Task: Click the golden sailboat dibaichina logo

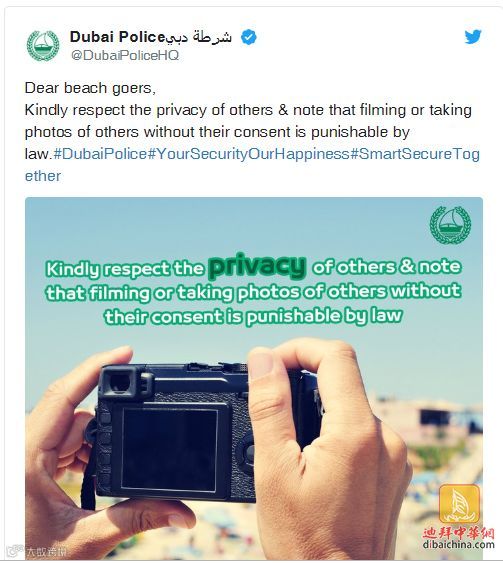Action: point(459,504)
